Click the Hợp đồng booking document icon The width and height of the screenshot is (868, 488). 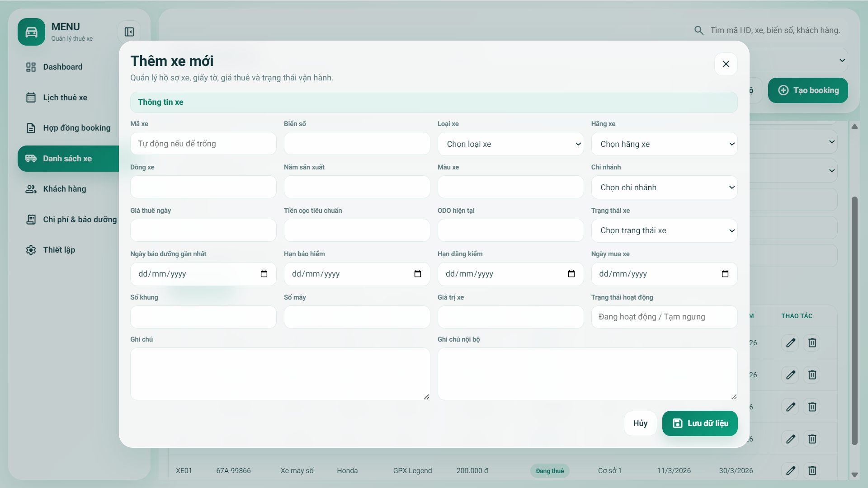[x=31, y=128]
